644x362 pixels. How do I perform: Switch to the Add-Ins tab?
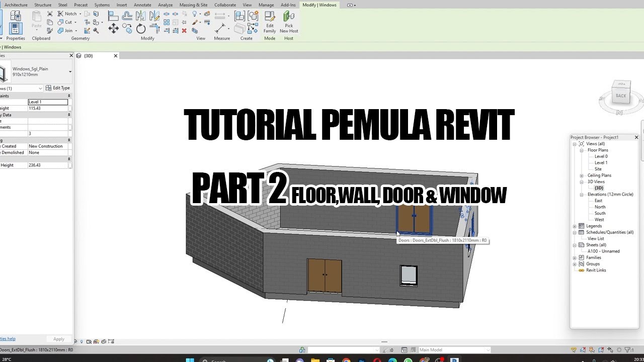pos(288,5)
